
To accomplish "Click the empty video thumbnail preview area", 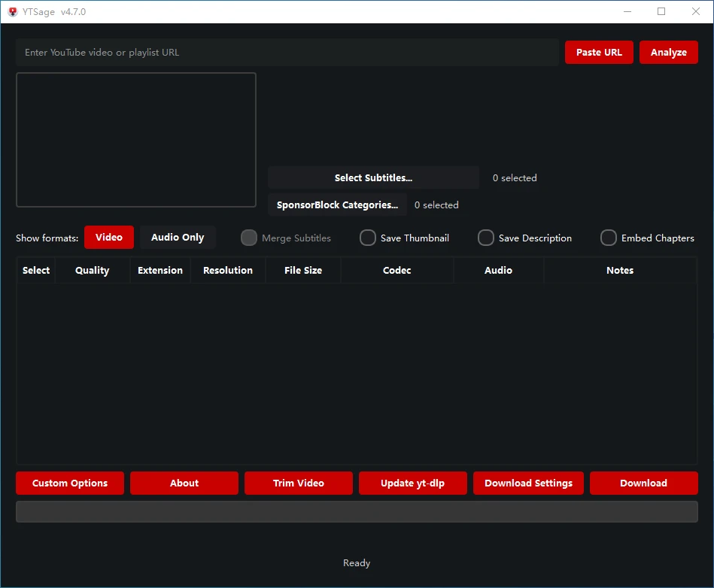I will click(136, 140).
